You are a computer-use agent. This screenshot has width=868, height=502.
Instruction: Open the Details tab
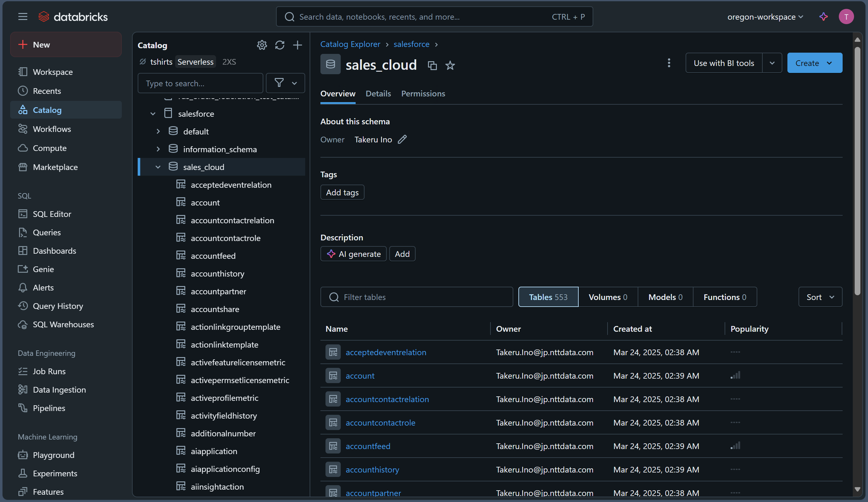click(378, 94)
